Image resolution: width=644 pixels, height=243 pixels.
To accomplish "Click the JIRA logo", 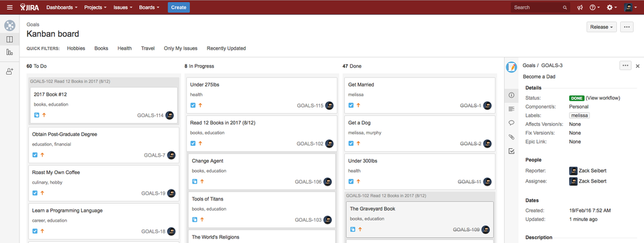I will [30, 7].
